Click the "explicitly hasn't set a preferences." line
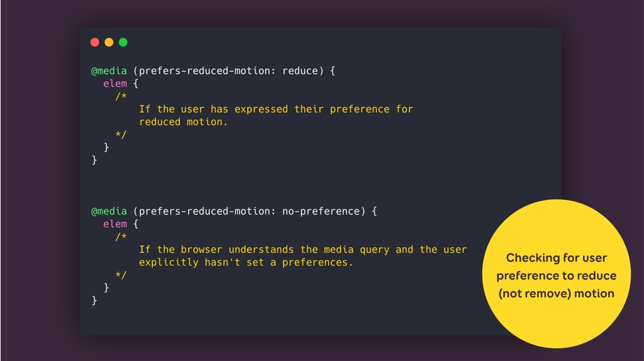 pyautogui.click(x=246, y=262)
